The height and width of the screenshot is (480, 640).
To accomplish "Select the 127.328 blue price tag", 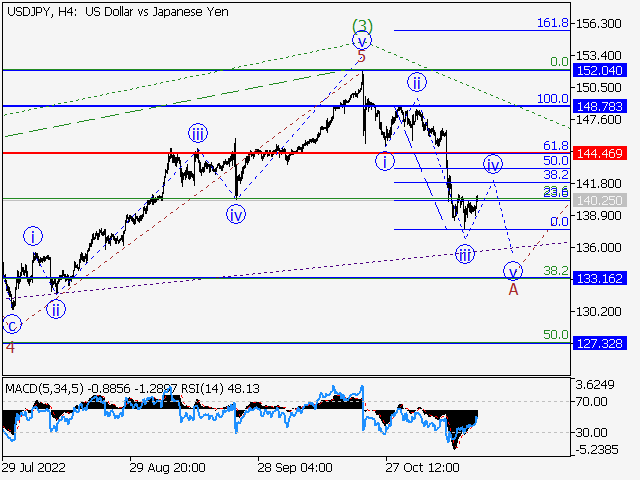I will [600, 343].
